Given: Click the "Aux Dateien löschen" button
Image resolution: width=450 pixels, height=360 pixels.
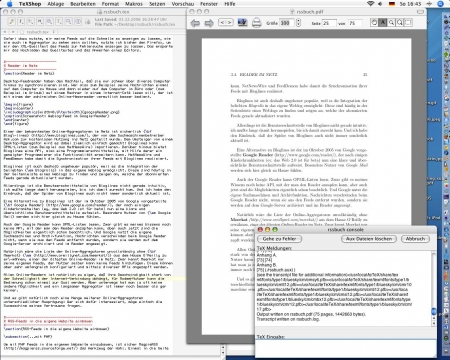Looking at the screenshot, I should pos(369,239).
